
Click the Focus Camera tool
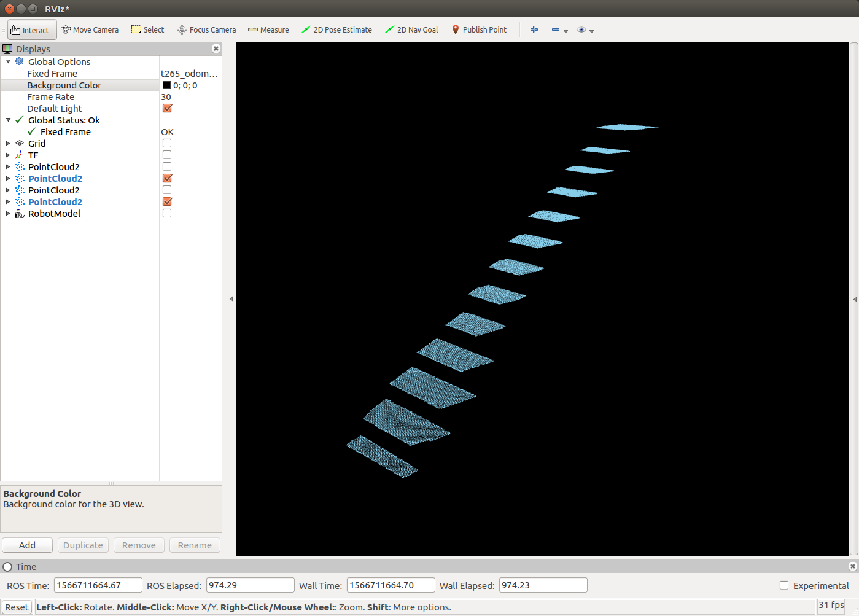(206, 29)
